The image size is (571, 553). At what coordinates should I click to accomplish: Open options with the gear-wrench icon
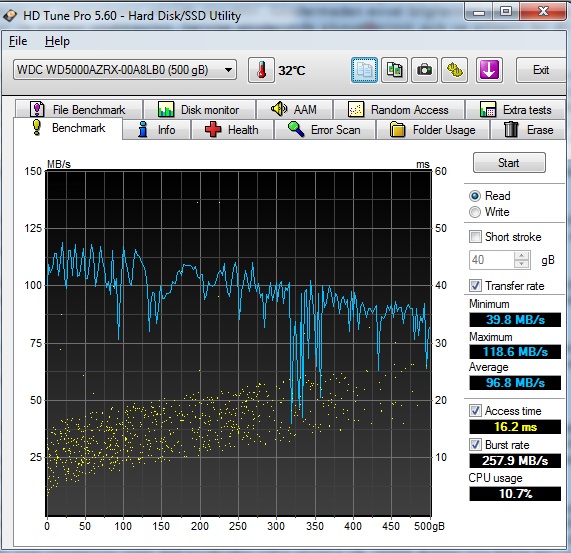tap(454, 70)
